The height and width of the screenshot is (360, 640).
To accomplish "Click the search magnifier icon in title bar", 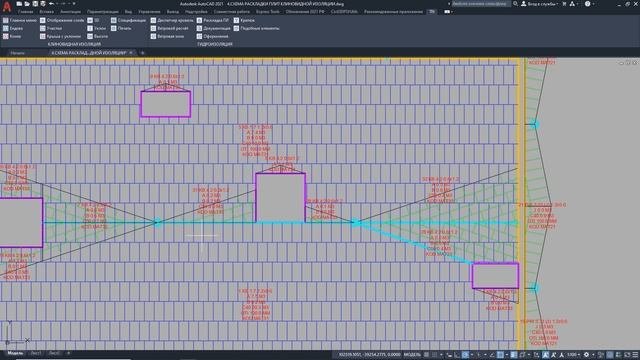I will 516,4.
